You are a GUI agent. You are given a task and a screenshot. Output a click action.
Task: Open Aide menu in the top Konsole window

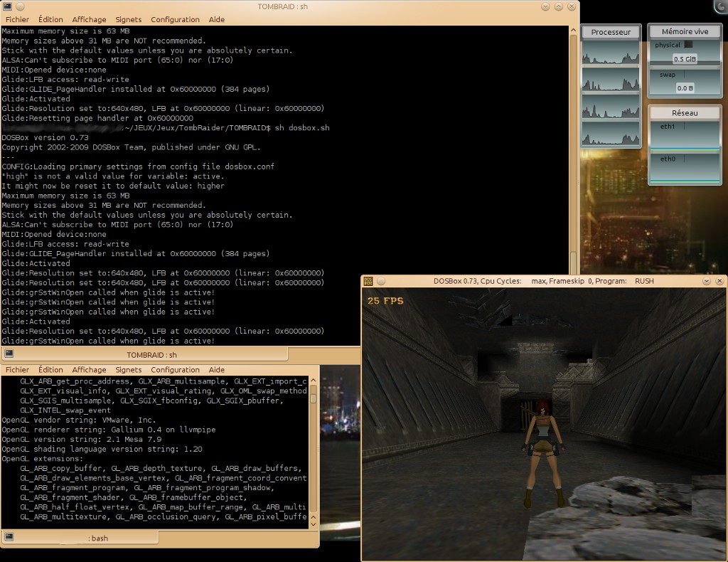click(x=217, y=19)
